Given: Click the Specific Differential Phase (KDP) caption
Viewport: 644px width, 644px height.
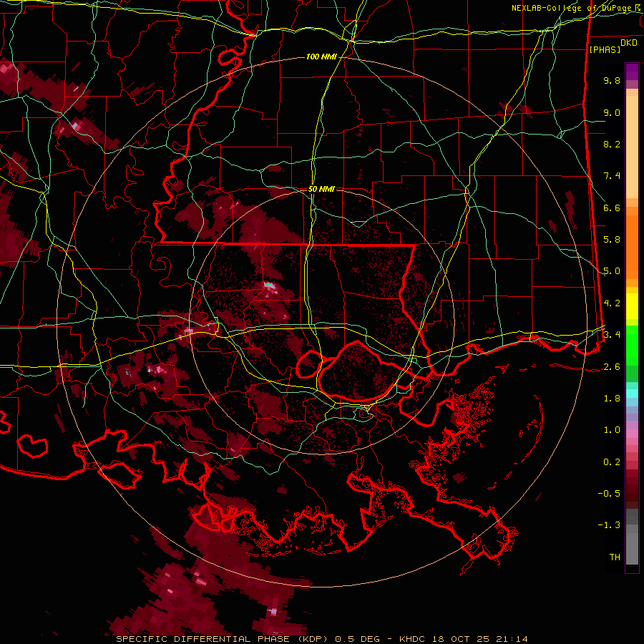Looking at the screenshot, I should (223, 639).
